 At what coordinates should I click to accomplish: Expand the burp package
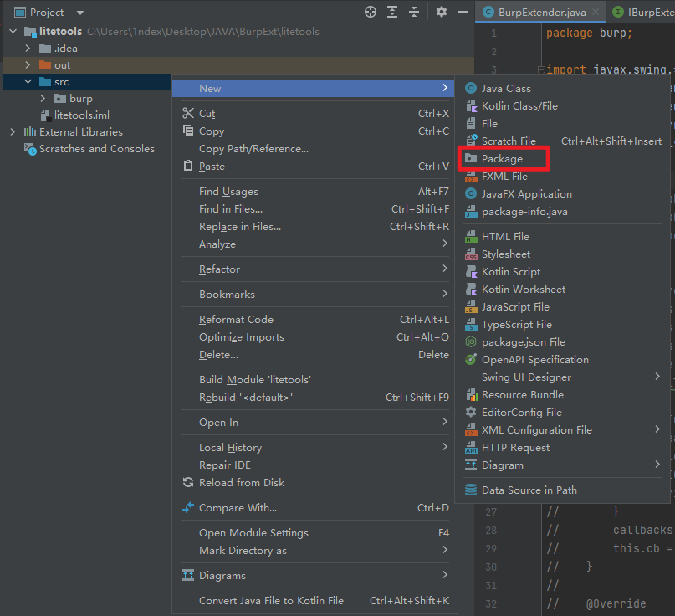click(43, 99)
